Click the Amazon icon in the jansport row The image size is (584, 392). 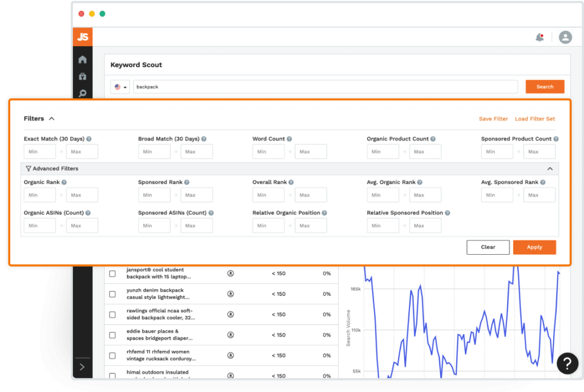pyautogui.click(x=230, y=273)
